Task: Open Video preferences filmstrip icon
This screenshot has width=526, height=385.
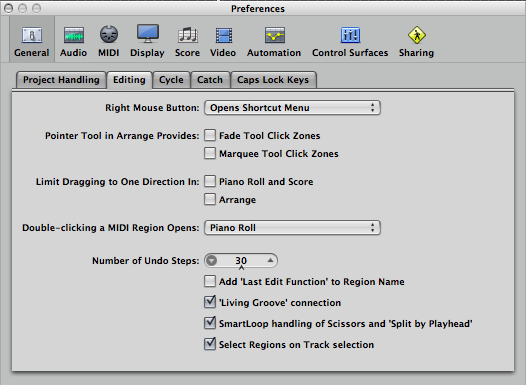Action: click(x=223, y=36)
